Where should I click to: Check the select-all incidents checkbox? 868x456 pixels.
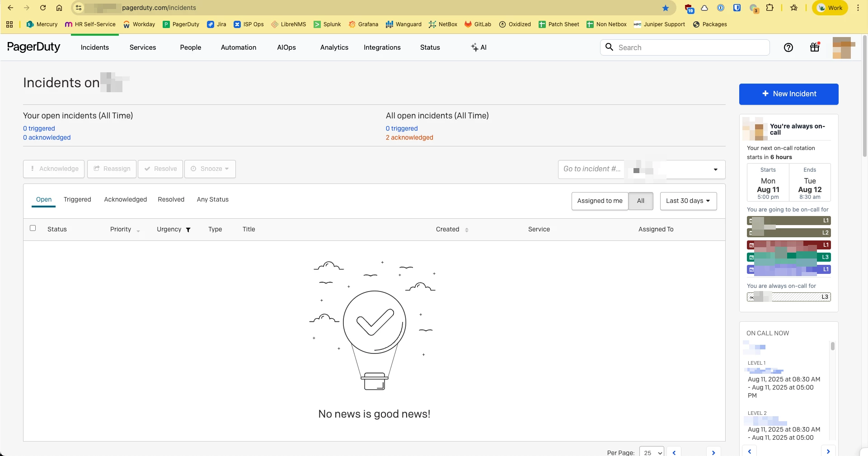coord(33,228)
